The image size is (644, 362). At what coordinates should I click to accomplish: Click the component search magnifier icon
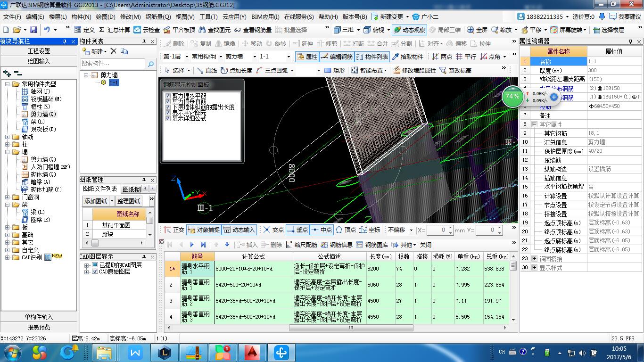tap(150, 64)
